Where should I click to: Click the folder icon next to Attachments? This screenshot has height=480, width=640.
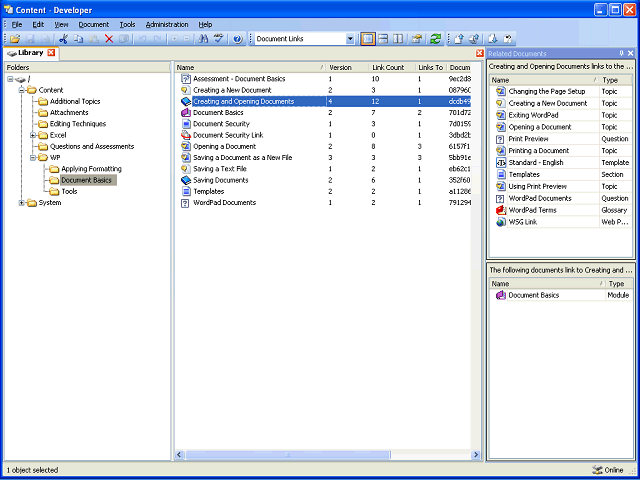point(43,113)
